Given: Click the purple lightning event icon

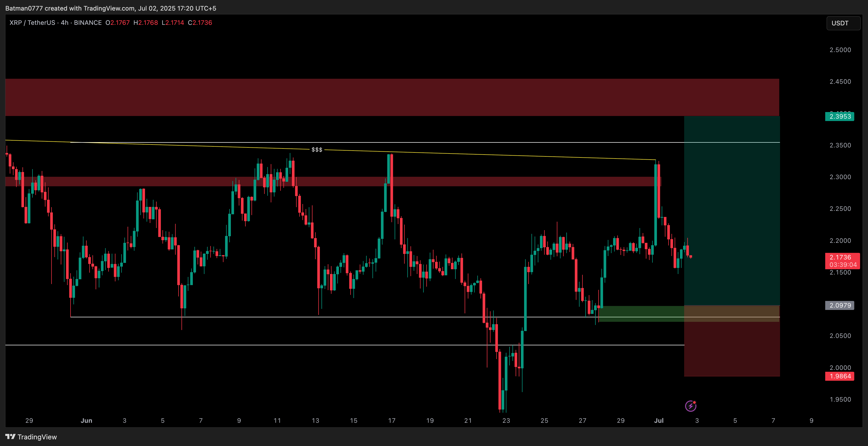Looking at the screenshot, I should pyautogui.click(x=691, y=406).
